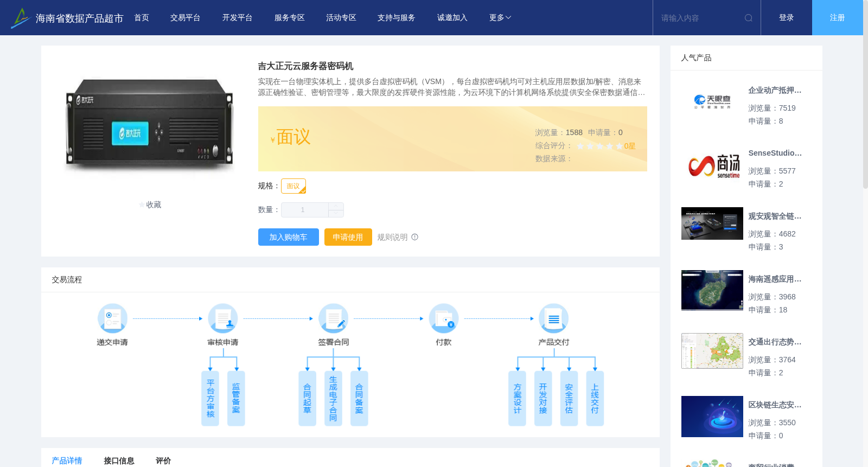Open the 支持与服务 menu item
This screenshot has height=467, width=868.
[397, 18]
